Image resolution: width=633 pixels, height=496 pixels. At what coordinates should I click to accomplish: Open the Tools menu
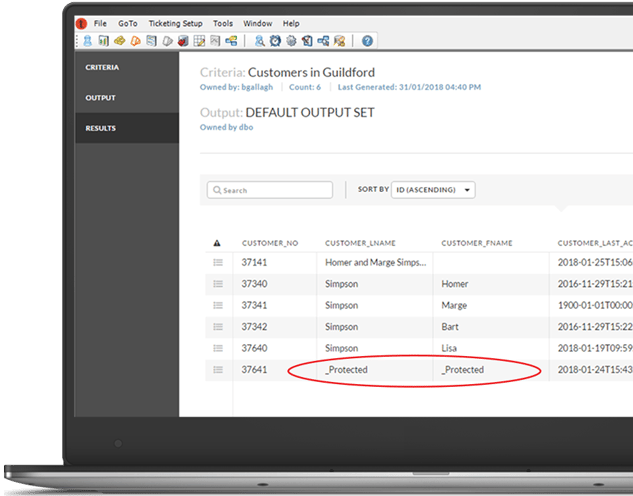223,24
